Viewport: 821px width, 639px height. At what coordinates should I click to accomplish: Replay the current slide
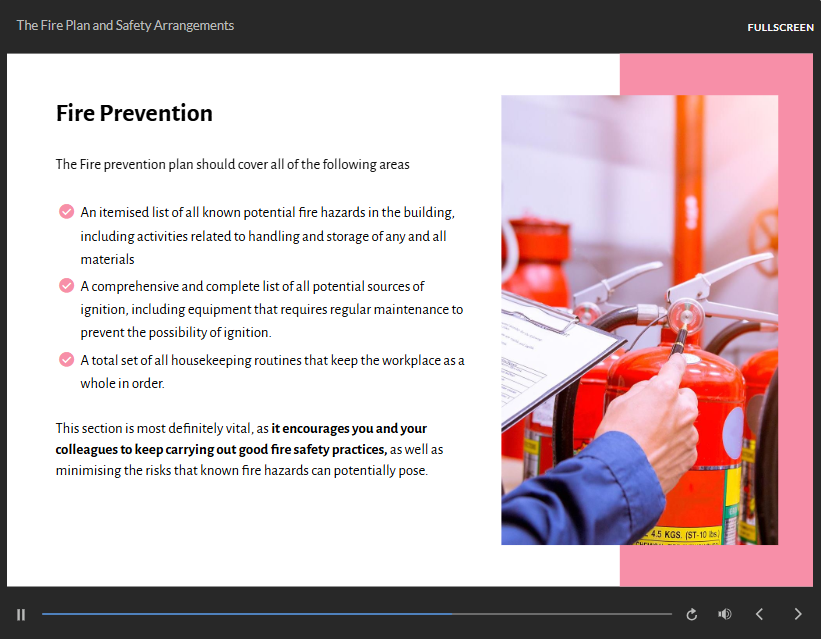[x=691, y=614]
